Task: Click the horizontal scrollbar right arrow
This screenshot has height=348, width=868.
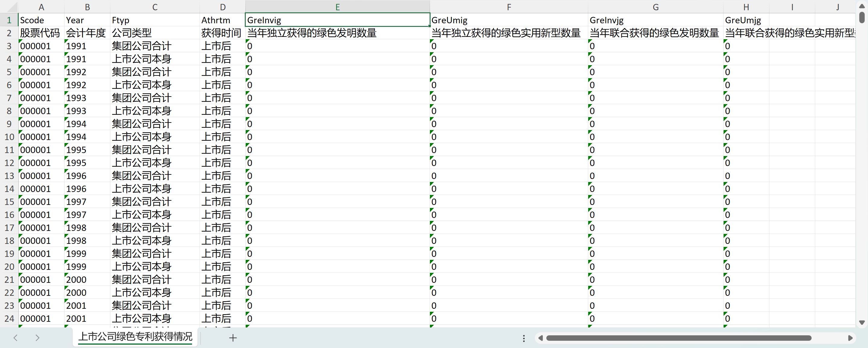Action: (850, 338)
